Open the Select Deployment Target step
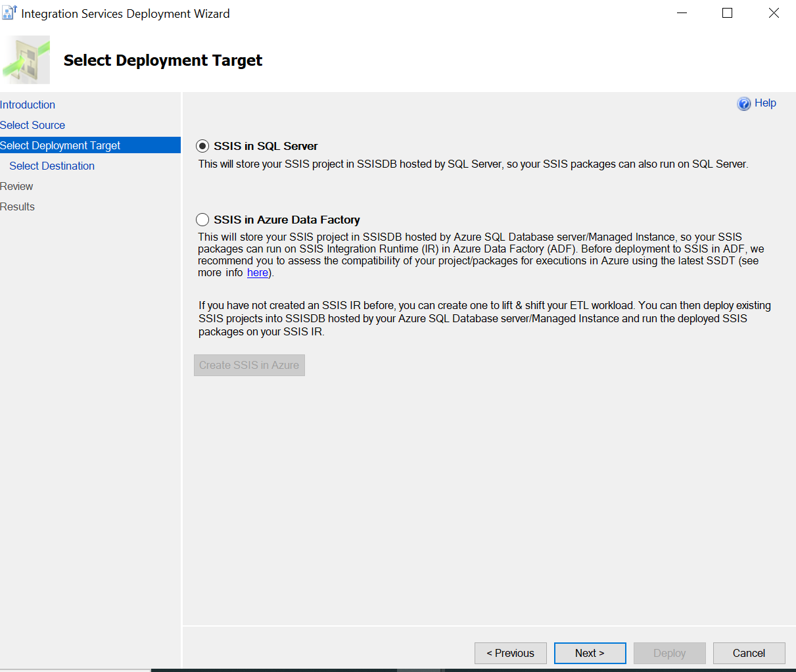 point(90,145)
